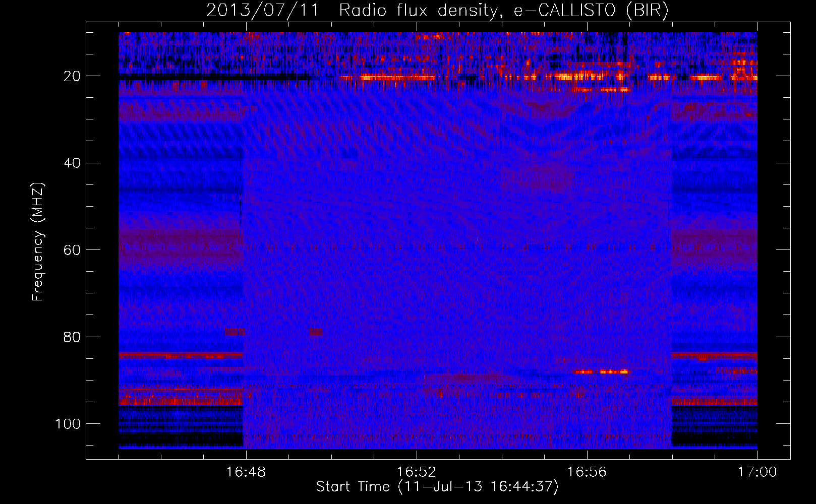Click the 40 MHz frequency tick label
This screenshot has width=816, height=504.
pos(73,163)
